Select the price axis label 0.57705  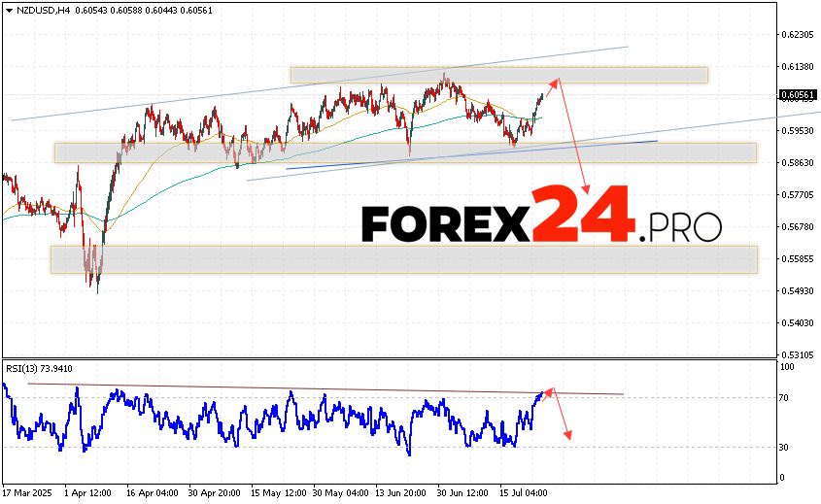[x=798, y=194]
